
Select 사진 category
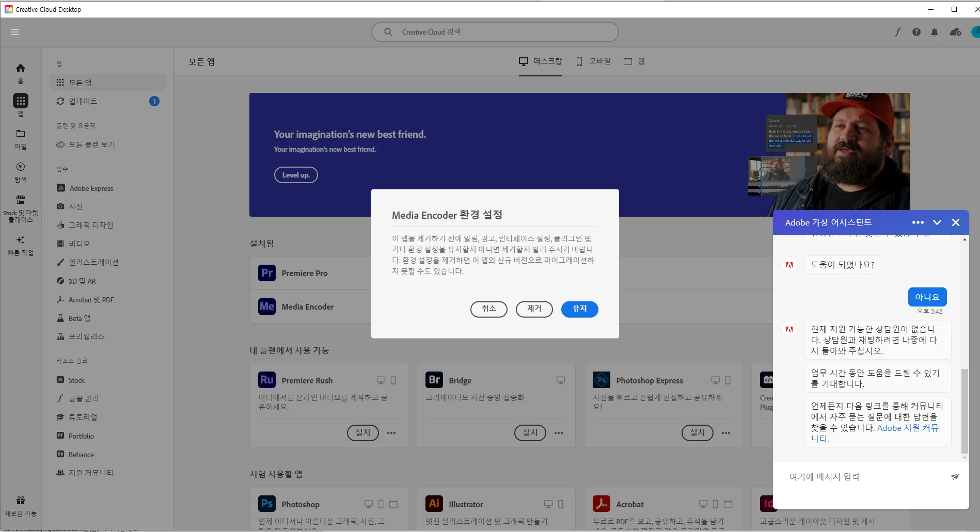click(x=108, y=206)
